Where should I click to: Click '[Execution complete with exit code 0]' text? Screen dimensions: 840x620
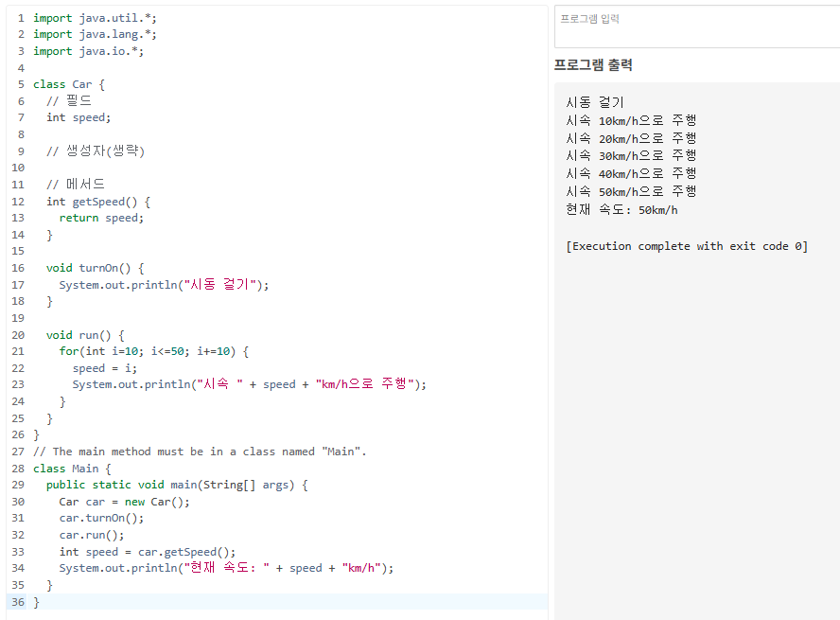point(687,246)
